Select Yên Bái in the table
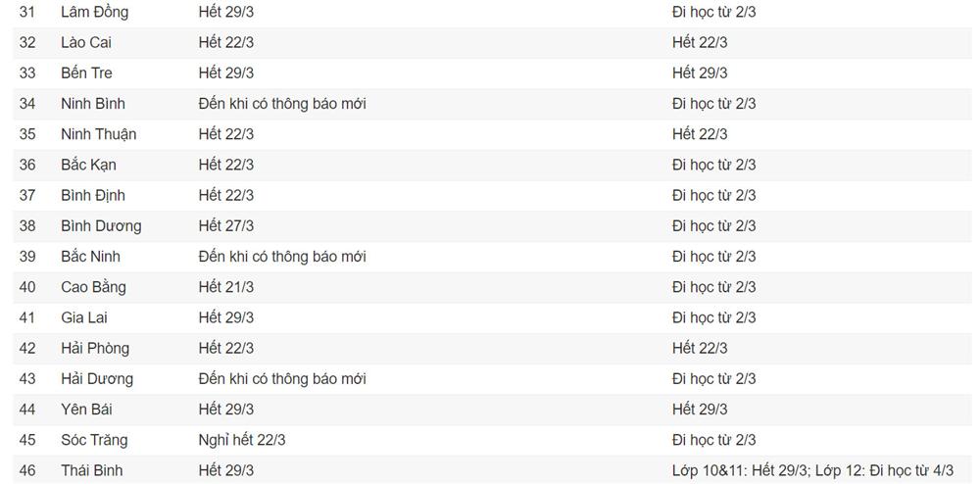Screen dimensions: 980x484 click(86, 410)
